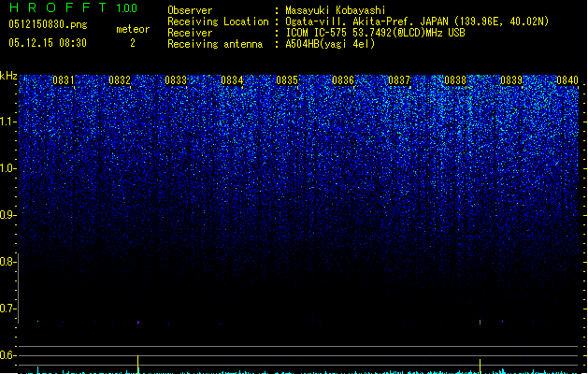
Task: Click the 1.0 kHz axis label
Action: click(x=7, y=168)
